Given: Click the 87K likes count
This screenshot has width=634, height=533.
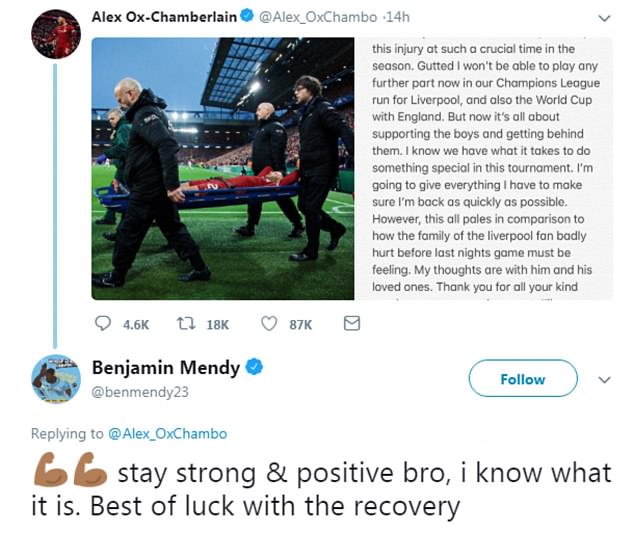Looking at the screenshot, I should (300, 324).
